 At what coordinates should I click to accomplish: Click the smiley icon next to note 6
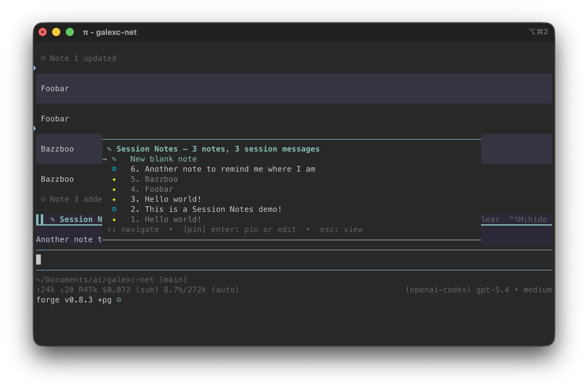(114, 169)
